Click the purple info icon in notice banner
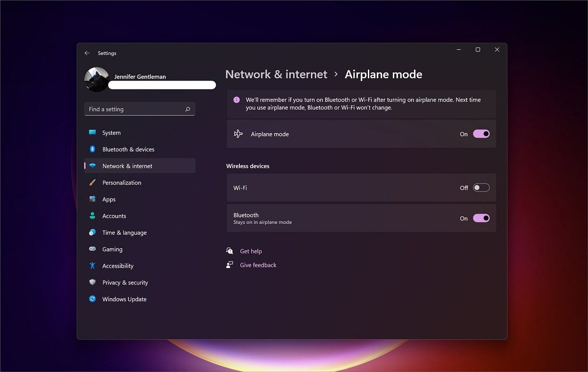The width and height of the screenshot is (588, 372). pyautogui.click(x=237, y=100)
